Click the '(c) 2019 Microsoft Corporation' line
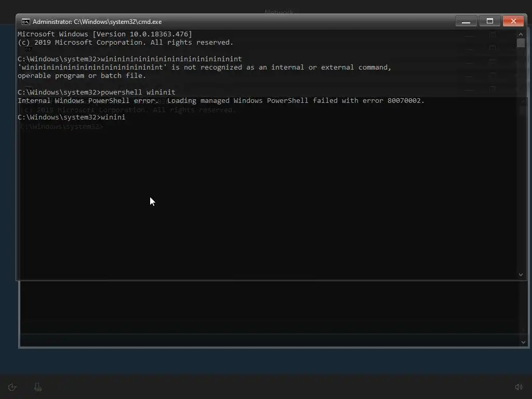The width and height of the screenshot is (532, 399). point(126,43)
